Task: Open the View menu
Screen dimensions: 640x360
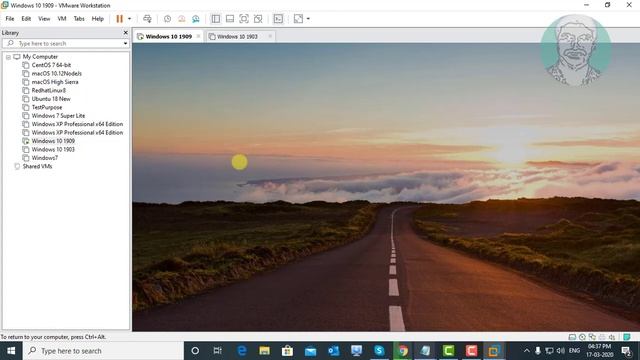Action: pos(44,19)
